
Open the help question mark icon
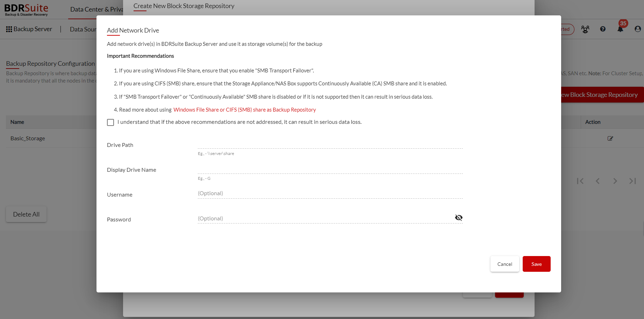click(603, 29)
